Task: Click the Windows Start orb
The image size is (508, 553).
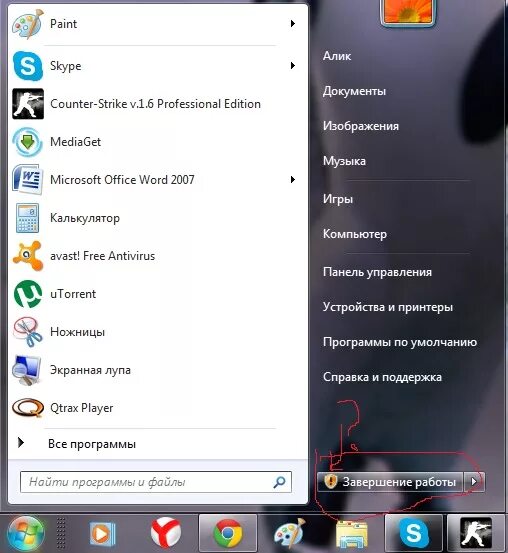Action: point(25,534)
